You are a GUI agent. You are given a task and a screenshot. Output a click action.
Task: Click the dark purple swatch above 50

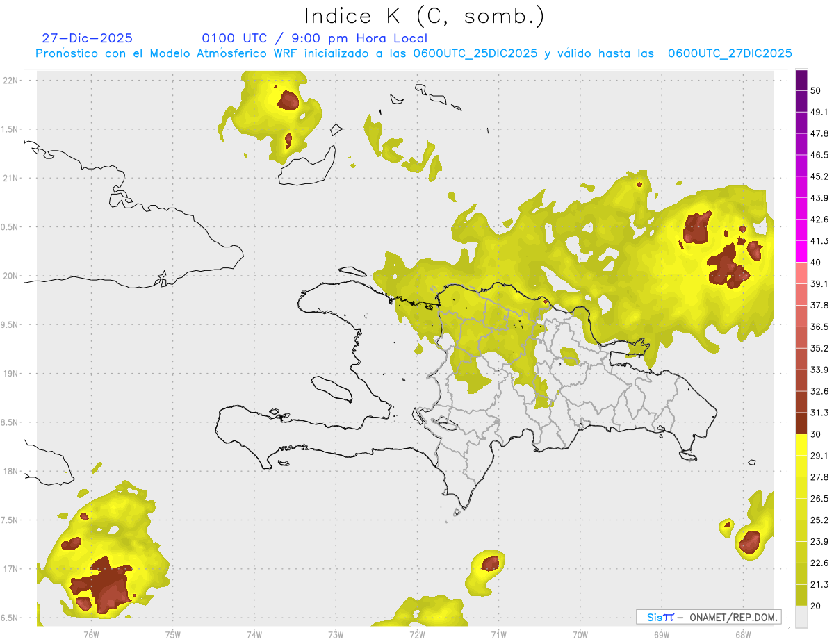pyautogui.click(x=801, y=80)
